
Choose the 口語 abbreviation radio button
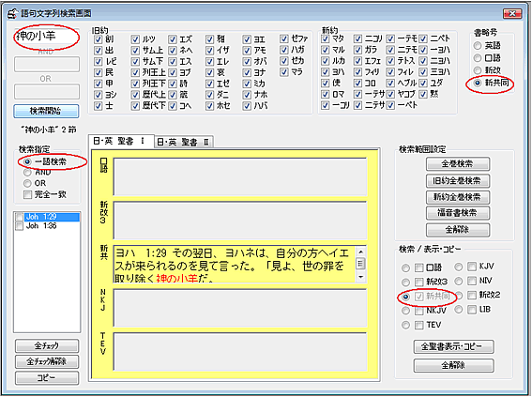(478, 58)
